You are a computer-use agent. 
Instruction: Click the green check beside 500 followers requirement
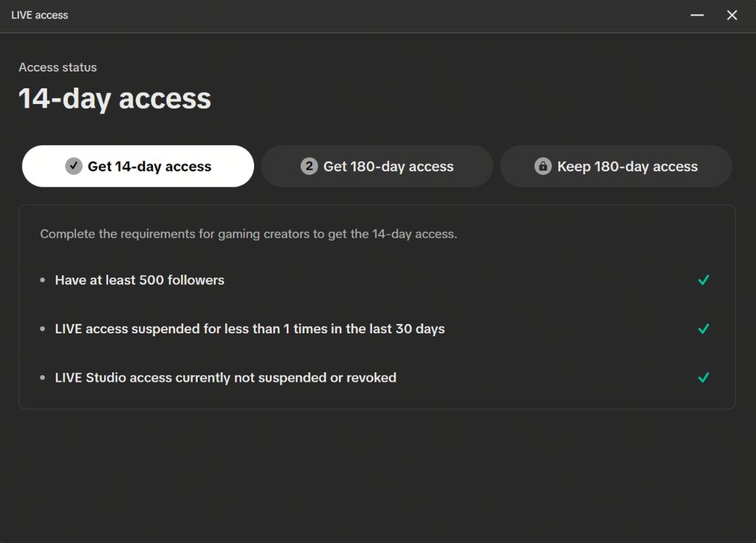pyautogui.click(x=703, y=280)
